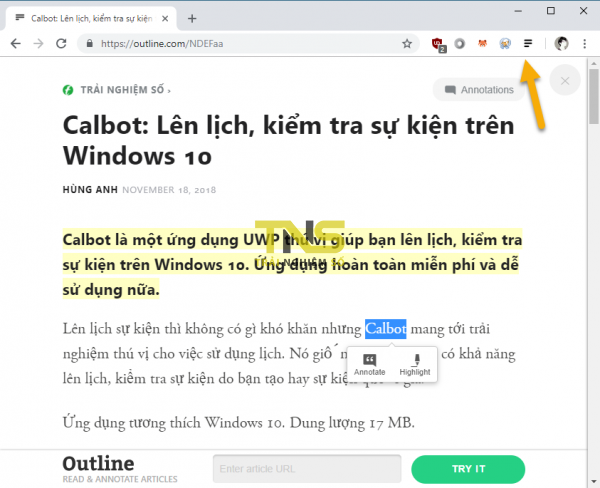Click the Trải Nghiệm Số green logo icon
Viewport: 600px width, 488px height.
coord(68,90)
